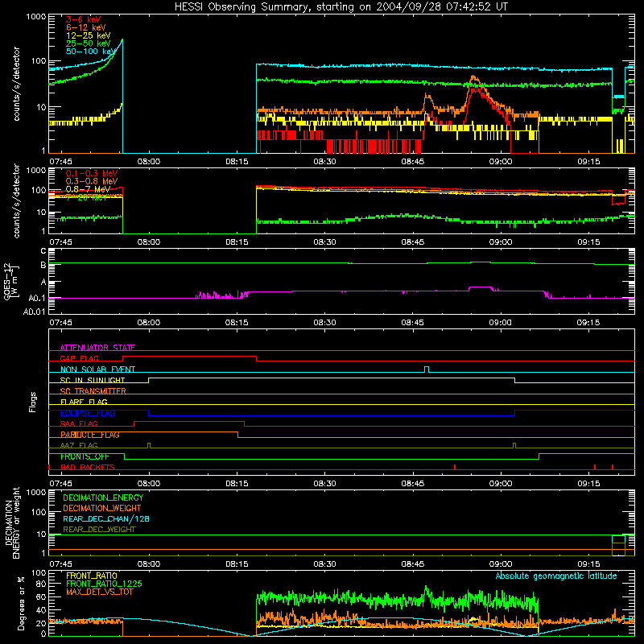Image resolution: width=644 pixels, height=644 pixels.
Task: Click the 25-50 keV legend entry
Action: coord(89,43)
